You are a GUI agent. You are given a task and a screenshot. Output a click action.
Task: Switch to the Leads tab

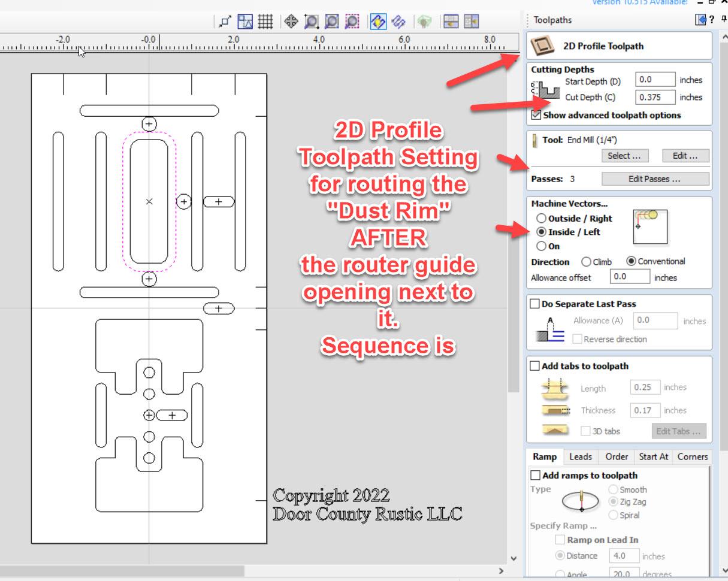click(581, 456)
